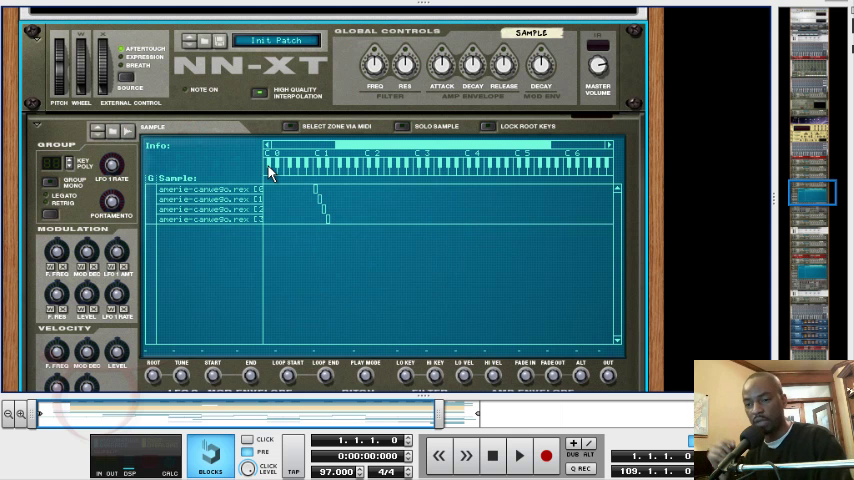Screen dimensions: 854x480
Task: Save patch with the floppy disk icon
Action: (219, 41)
